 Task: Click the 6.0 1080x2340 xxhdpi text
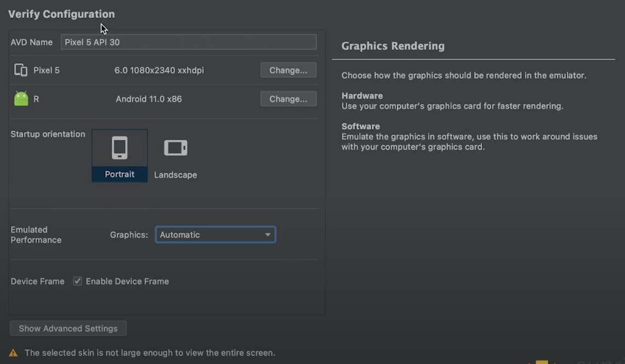click(159, 70)
